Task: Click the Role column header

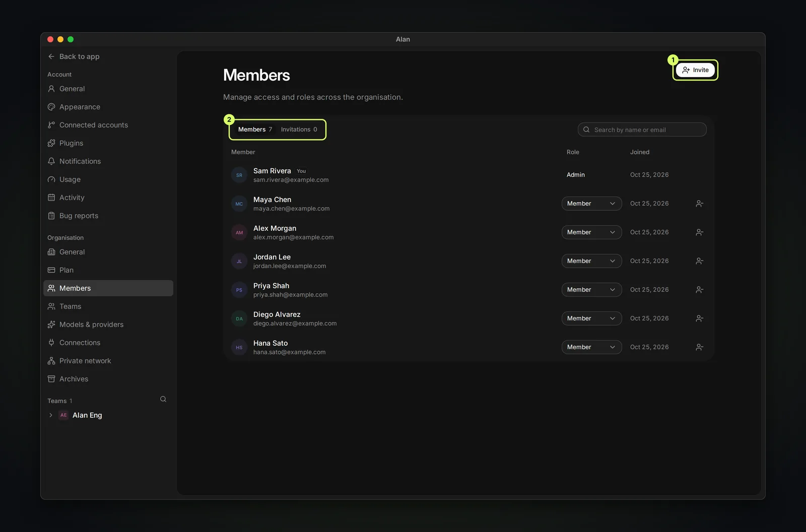Action: pyautogui.click(x=573, y=152)
